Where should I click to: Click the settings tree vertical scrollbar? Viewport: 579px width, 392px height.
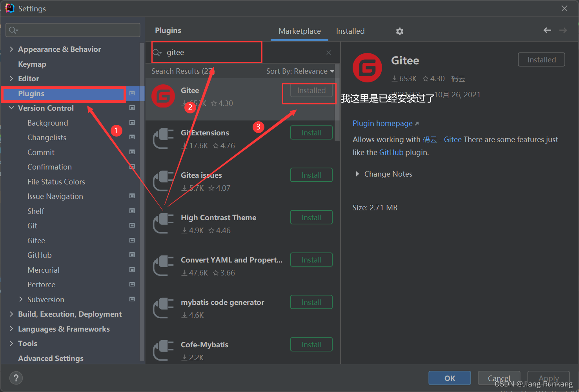[x=142, y=202]
